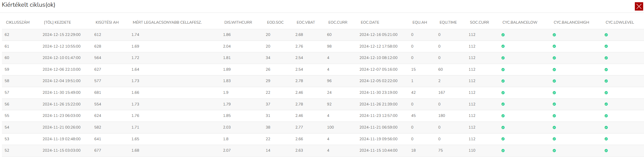The height and width of the screenshot is (165, 644).
Task: Click SOC.CURR value 110 in cycle 52
Action: tap(472, 150)
